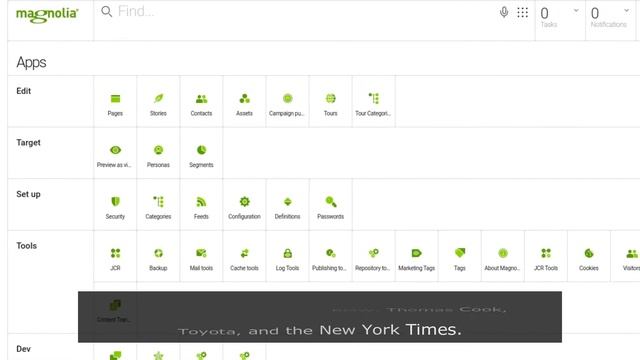
Task: Open the Tags app
Action: point(460,256)
